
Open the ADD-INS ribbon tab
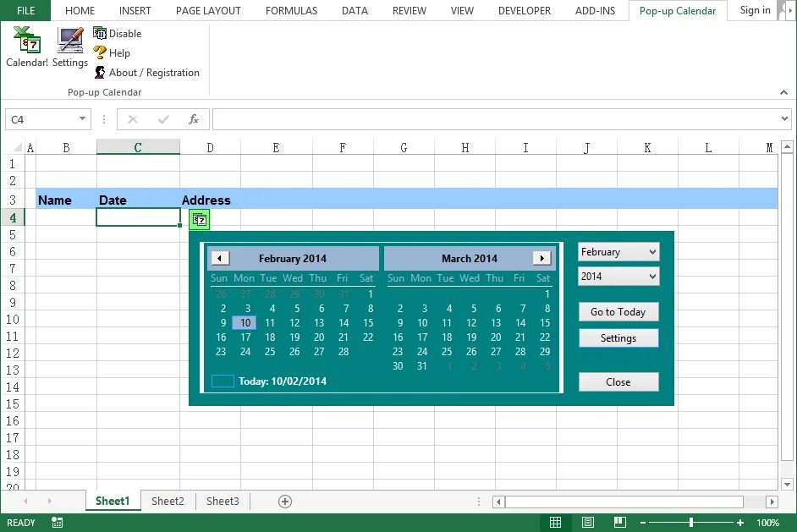click(x=595, y=11)
